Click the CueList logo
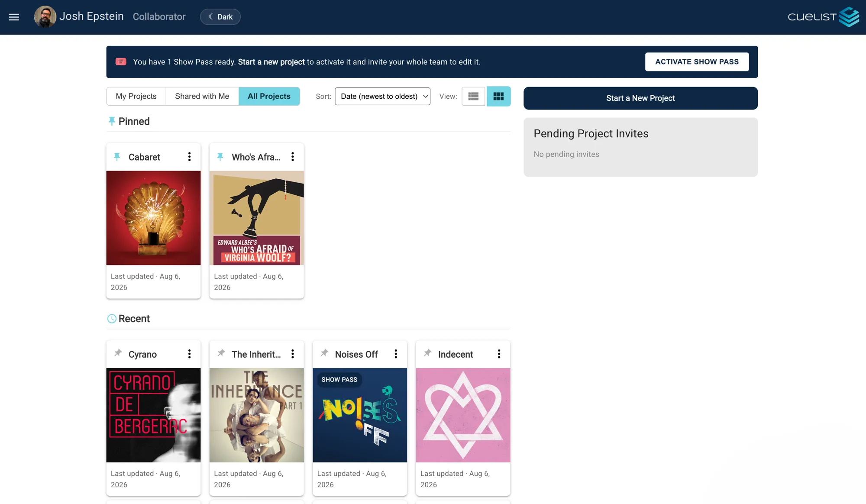 (x=823, y=17)
